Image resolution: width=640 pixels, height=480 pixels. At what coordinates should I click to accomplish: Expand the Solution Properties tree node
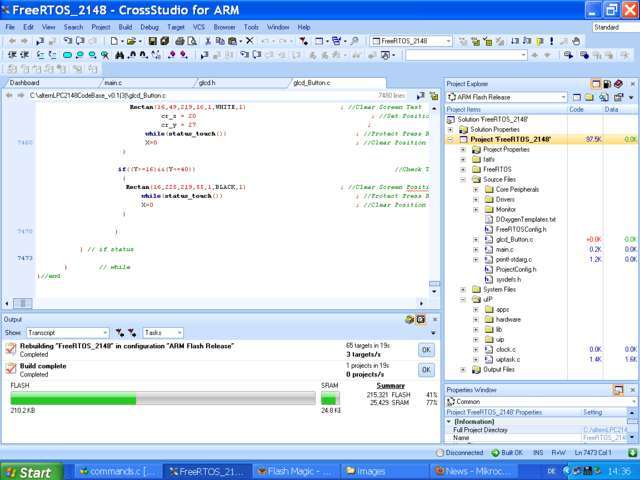(x=451, y=129)
